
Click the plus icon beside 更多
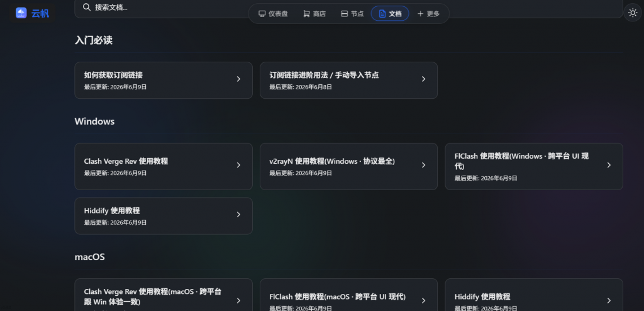pos(420,14)
